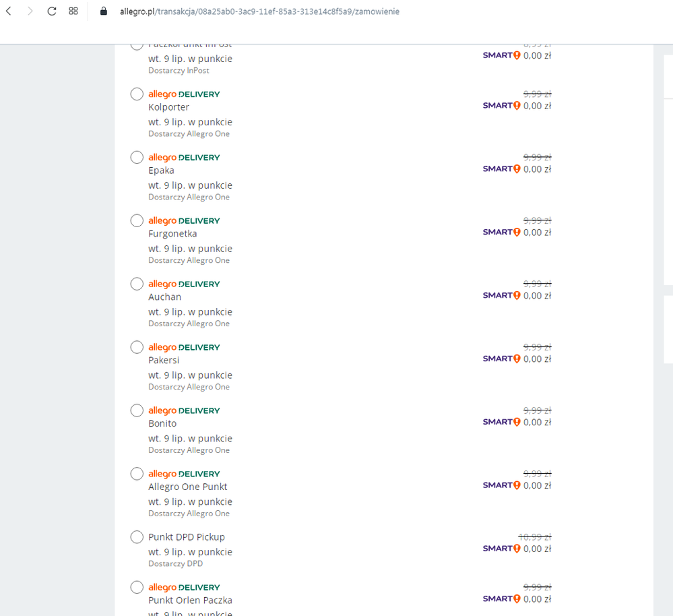Image resolution: width=673 pixels, height=616 pixels.
Task: Click 'wt. 9 lip. w punkcie' under Auchan
Action: (x=190, y=312)
